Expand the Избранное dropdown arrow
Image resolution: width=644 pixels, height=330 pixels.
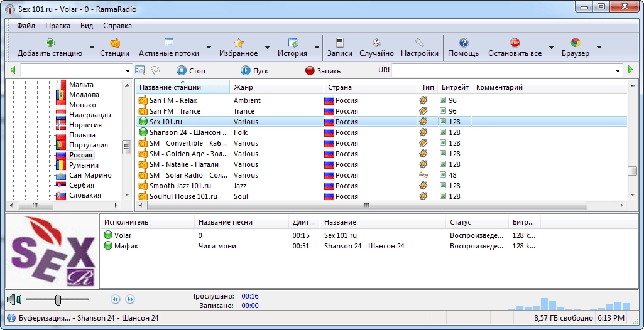coord(268,48)
